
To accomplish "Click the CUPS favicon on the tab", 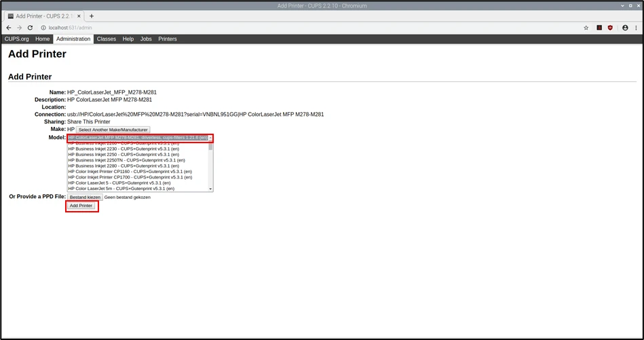I will pos(11,16).
